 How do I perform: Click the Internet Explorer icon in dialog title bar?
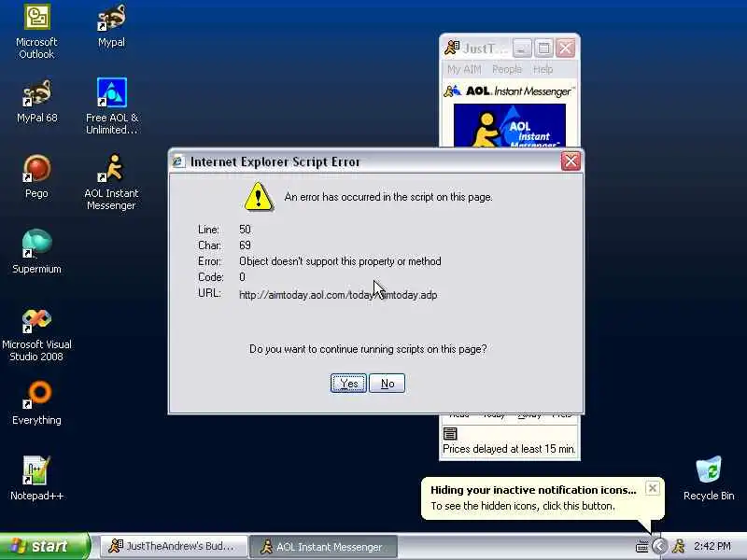(x=178, y=161)
